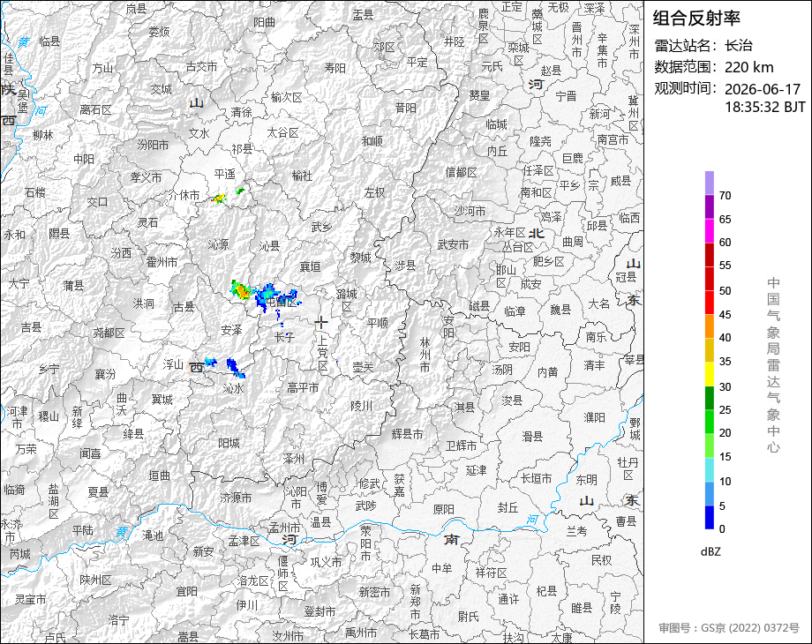This screenshot has height=644, width=812.
Task: Click the 济源市 map label
Action: point(236,498)
